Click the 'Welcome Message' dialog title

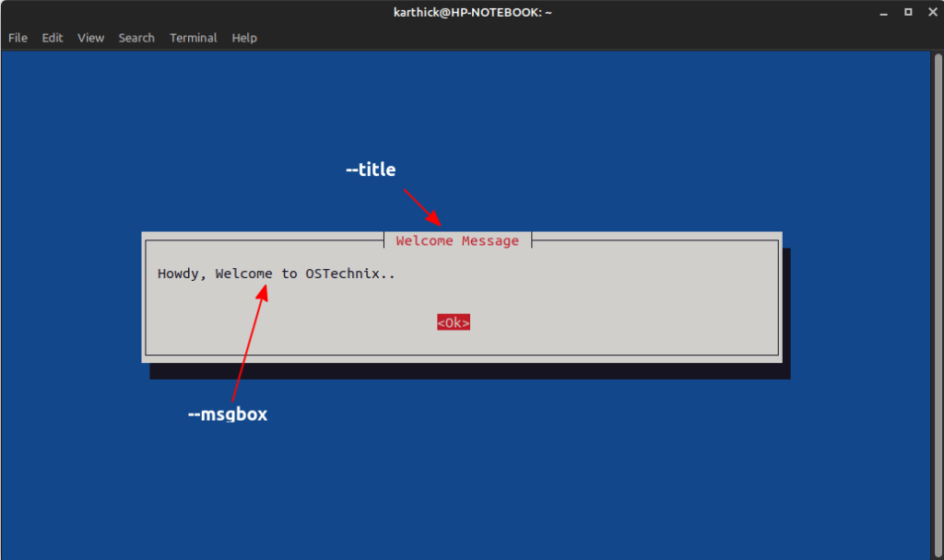[x=457, y=241]
